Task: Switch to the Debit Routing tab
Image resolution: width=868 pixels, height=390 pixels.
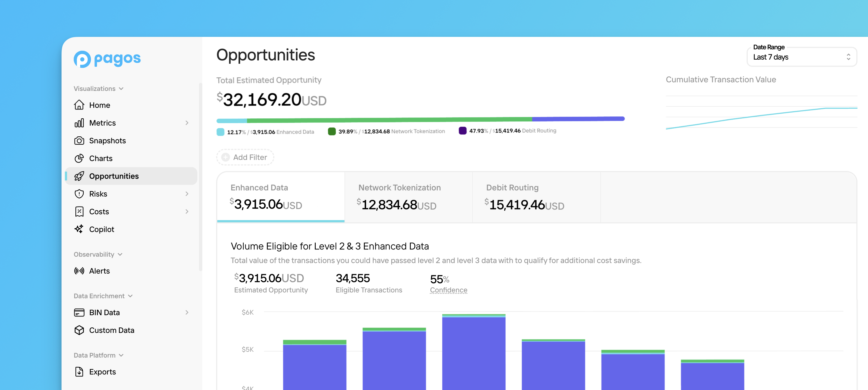Action: point(537,197)
